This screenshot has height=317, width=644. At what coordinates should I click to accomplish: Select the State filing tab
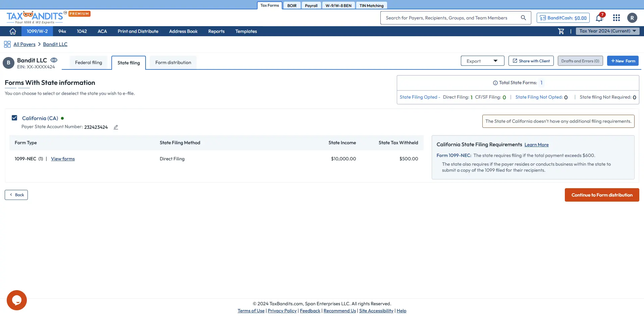pos(129,63)
